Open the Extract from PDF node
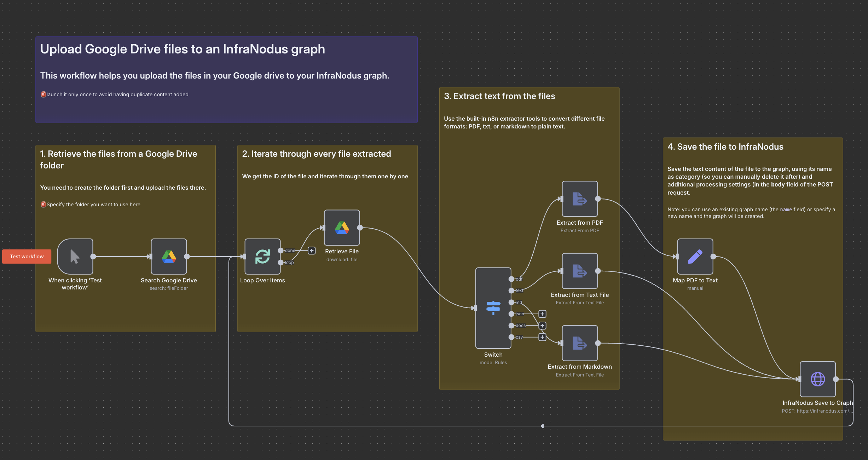The width and height of the screenshot is (868, 460). [580, 199]
